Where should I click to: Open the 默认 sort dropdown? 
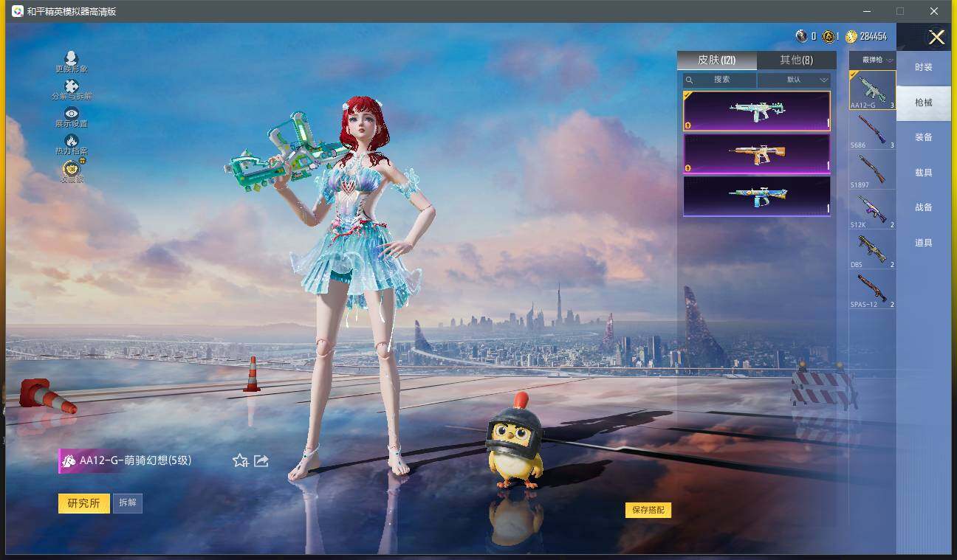(795, 80)
